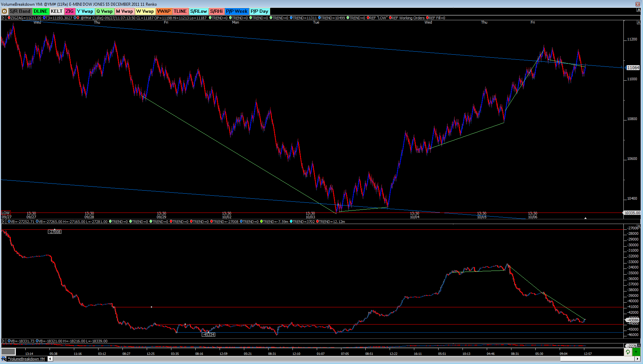Toggle the KELT channel button
643x364 pixels.
coord(57,11)
